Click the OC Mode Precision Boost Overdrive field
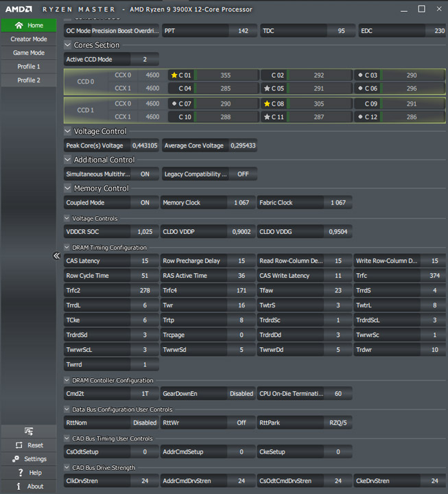The height and width of the screenshot is (494, 448). click(111, 31)
